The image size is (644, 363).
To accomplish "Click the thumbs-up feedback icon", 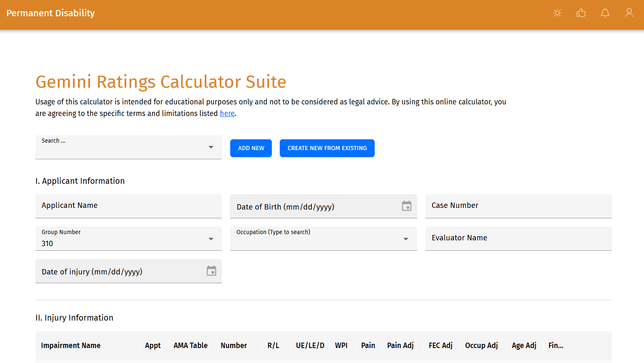I will 581,13.
